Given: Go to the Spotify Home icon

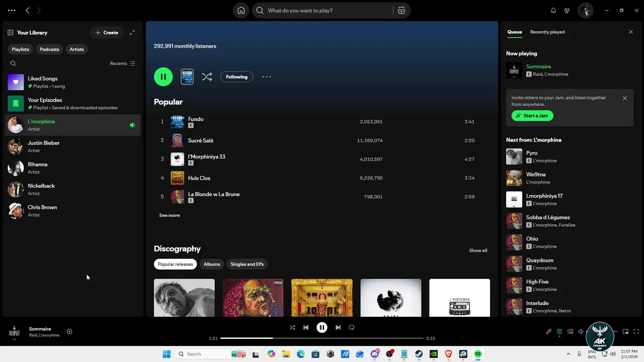Looking at the screenshot, I should pos(241,11).
